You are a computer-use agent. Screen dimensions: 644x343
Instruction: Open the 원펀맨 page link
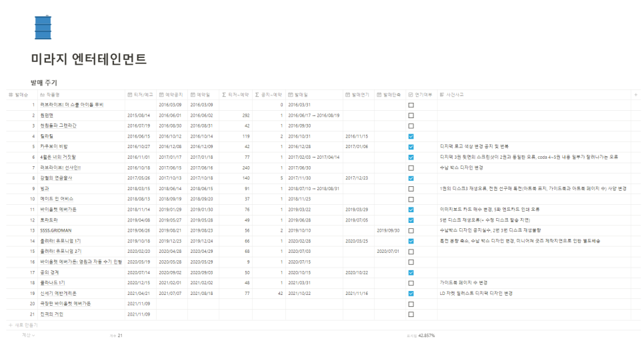coord(47,115)
